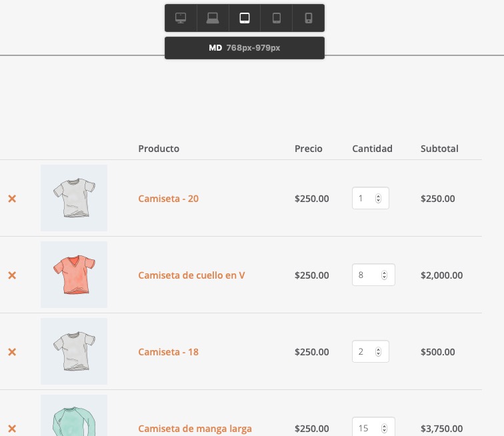Screen dimensions: 504x436
Task: Remove Camiseta de cuello en V item
Action: 12,275
